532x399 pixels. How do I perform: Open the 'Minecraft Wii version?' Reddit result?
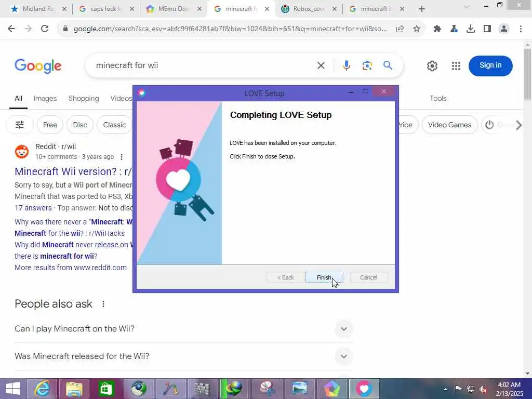[x=73, y=171]
